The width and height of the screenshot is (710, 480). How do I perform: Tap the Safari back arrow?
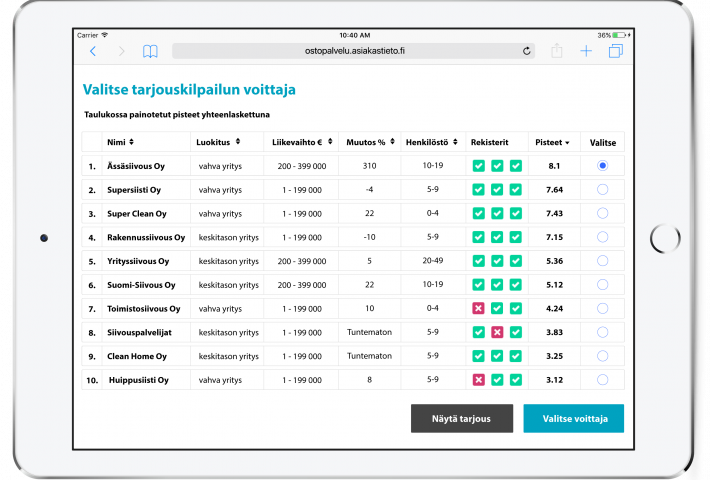click(93, 51)
